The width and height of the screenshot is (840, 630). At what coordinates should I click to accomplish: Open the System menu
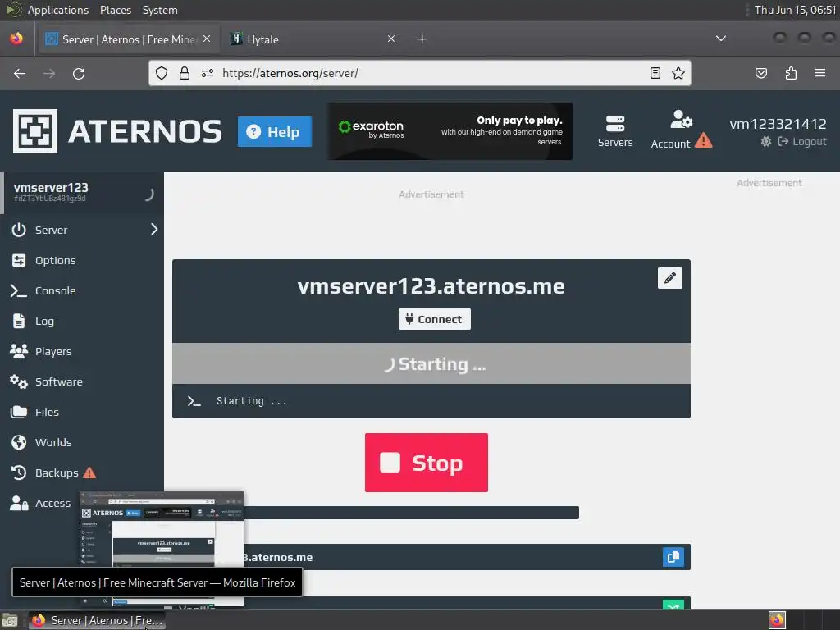pyautogui.click(x=160, y=10)
